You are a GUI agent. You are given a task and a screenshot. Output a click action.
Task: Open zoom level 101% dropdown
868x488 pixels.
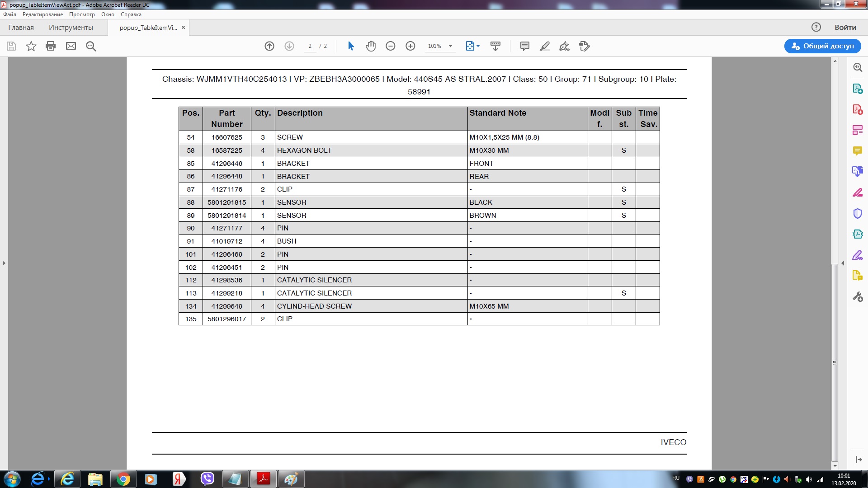(450, 46)
